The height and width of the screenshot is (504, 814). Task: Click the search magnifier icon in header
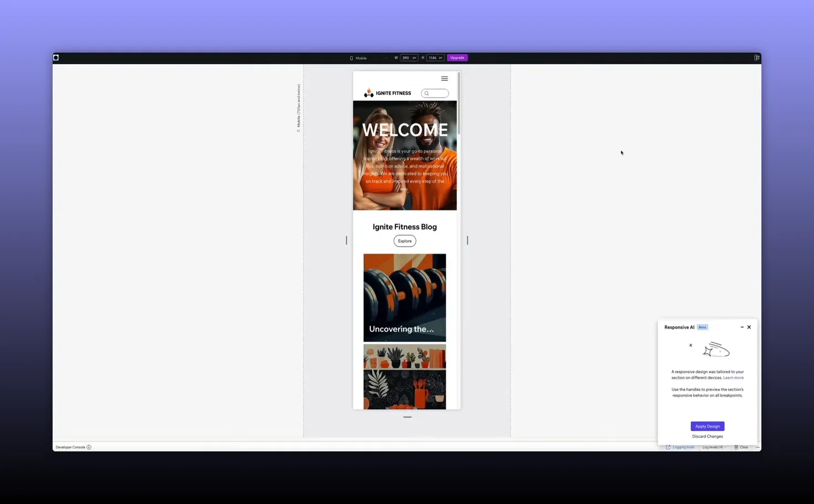pos(426,93)
